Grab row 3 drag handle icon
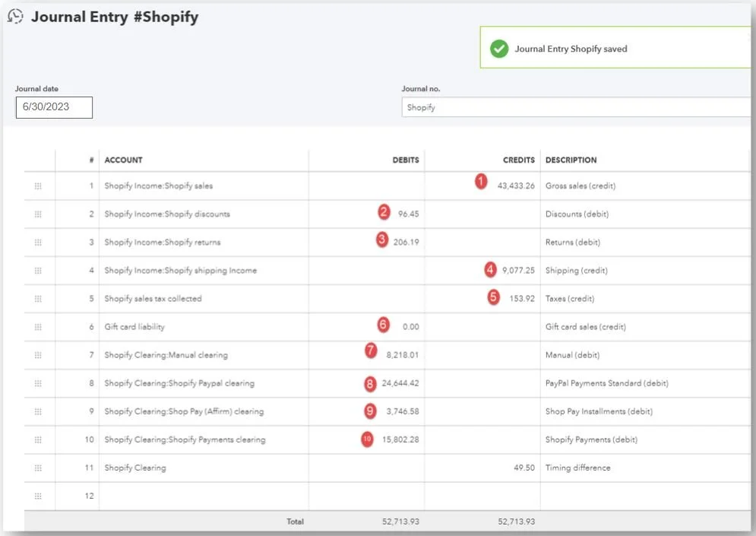Image resolution: width=756 pixels, height=536 pixels. (38, 243)
